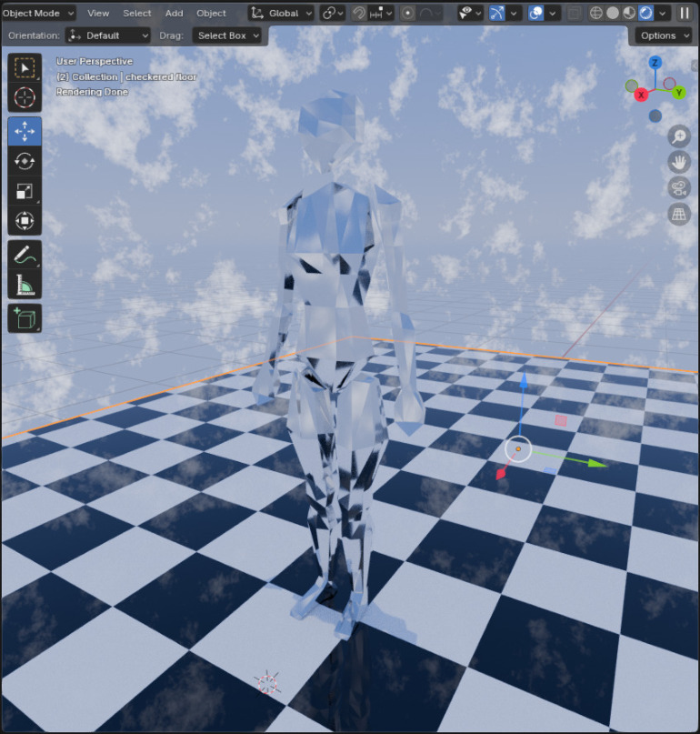Open Orientation Default dropdown

[x=107, y=35]
